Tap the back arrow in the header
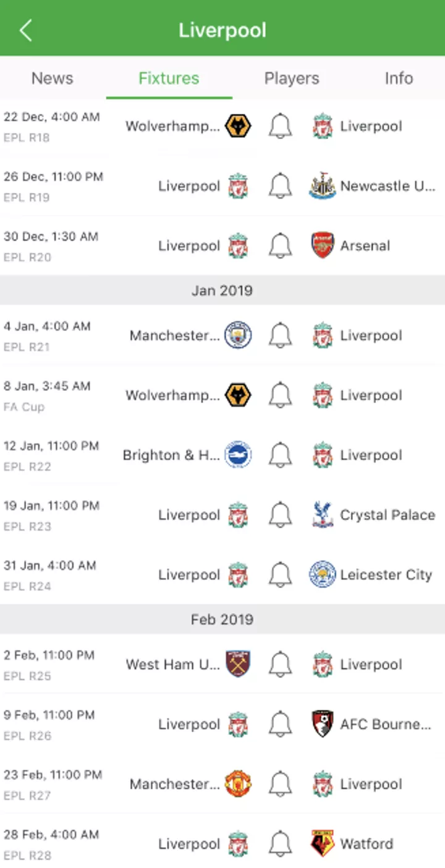 [x=25, y=30]
